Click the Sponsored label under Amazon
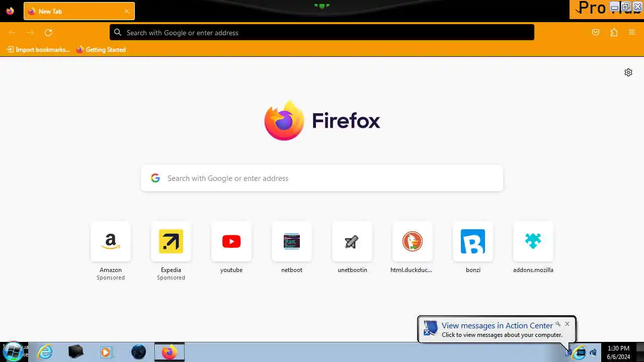Viewport: 644px width, 362px height. (111, 278)
